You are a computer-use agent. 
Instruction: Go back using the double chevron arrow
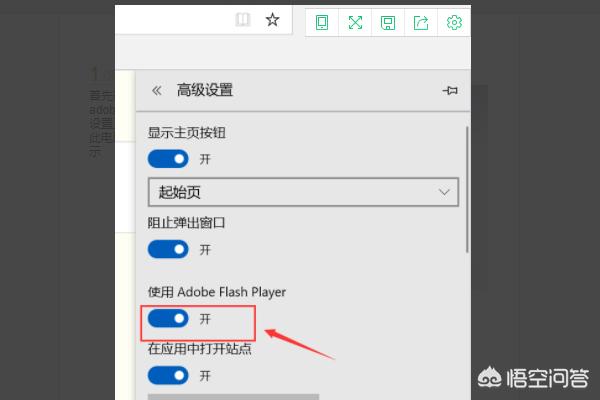point(157,91)
